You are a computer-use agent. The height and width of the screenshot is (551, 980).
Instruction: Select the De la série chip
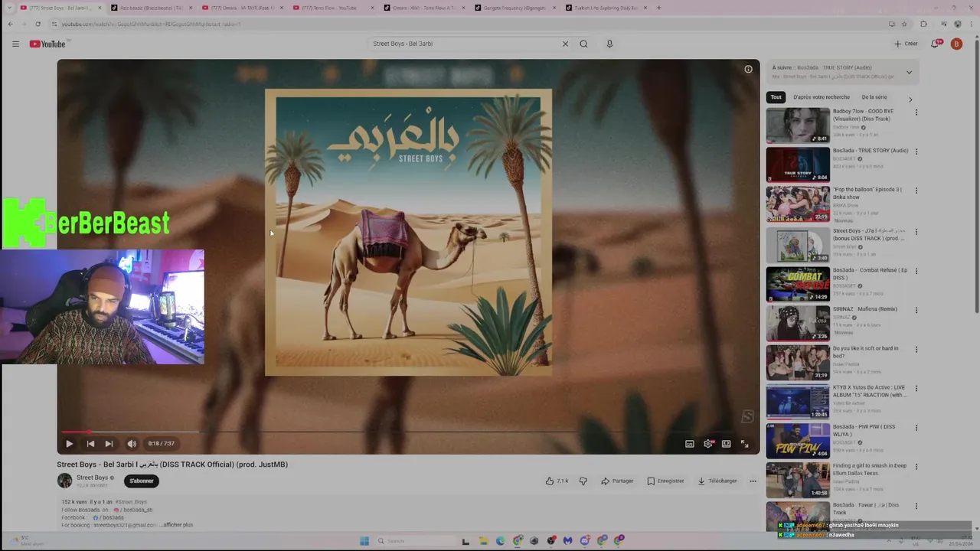874,97
